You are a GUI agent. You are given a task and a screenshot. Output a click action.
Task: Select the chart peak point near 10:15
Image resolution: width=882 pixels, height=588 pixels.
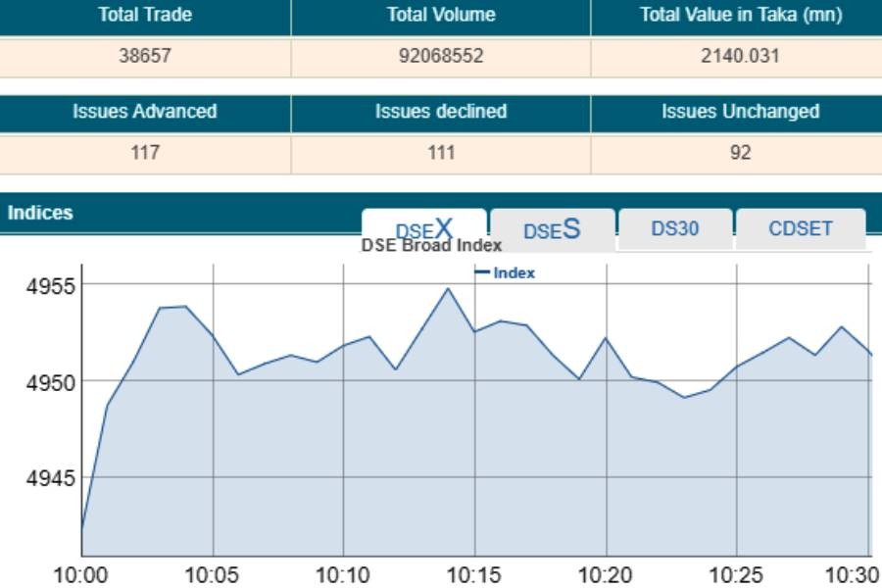[446, 290]
